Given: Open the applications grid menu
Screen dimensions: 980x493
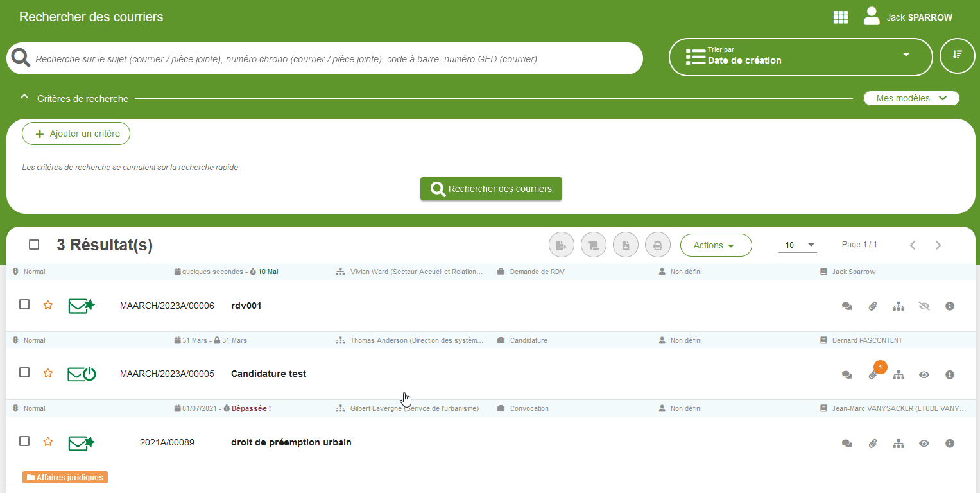Looking at the screenshot, I should pos(840,17).
